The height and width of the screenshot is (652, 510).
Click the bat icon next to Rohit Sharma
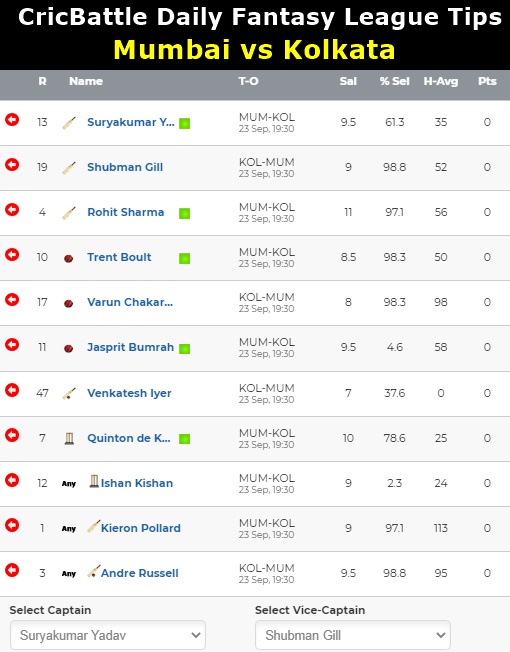click(x=69, y=213)
